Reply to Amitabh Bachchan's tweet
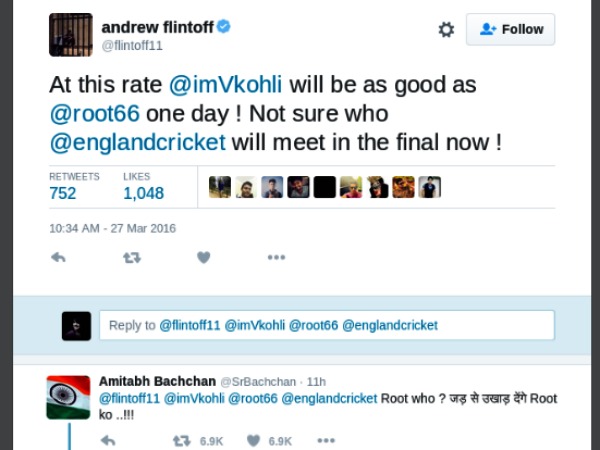The width and height of the screenshot is (600, 450). (x=108, y=440)
